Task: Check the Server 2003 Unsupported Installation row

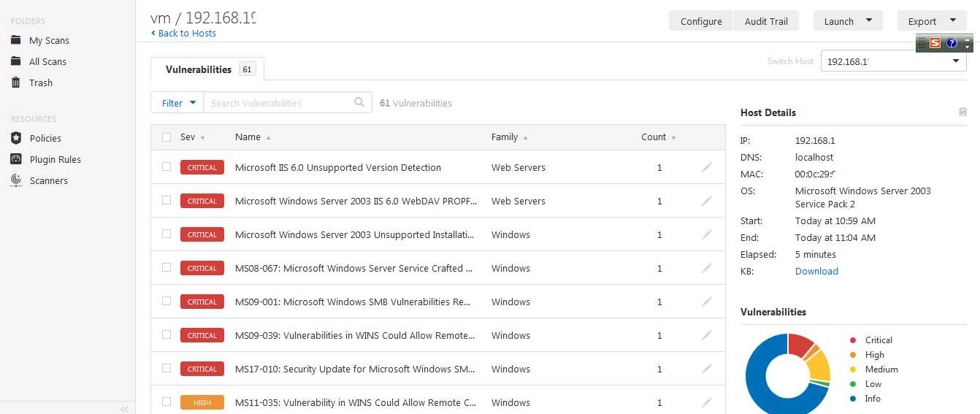Action: (x=166, y=234)
